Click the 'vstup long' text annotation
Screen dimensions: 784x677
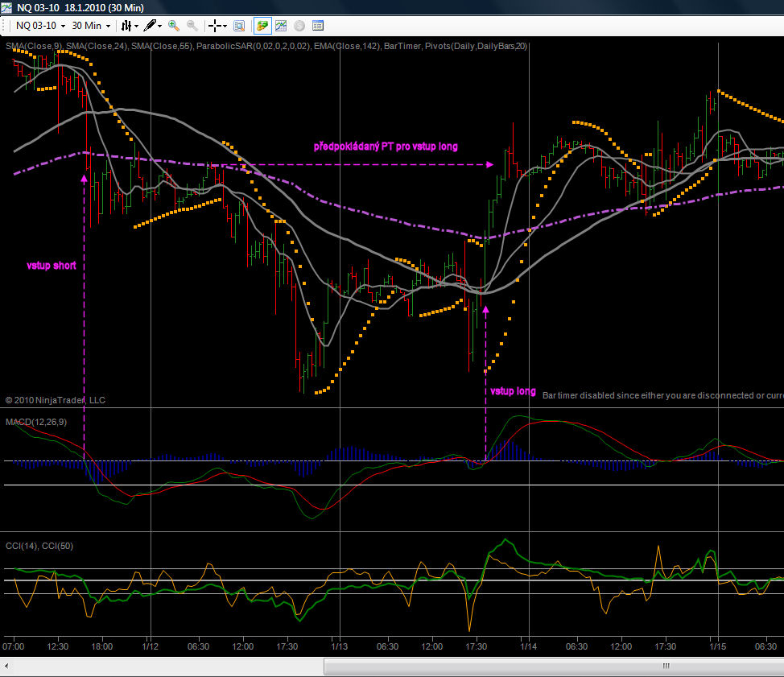pyautogui.click(x=513, y=391)
